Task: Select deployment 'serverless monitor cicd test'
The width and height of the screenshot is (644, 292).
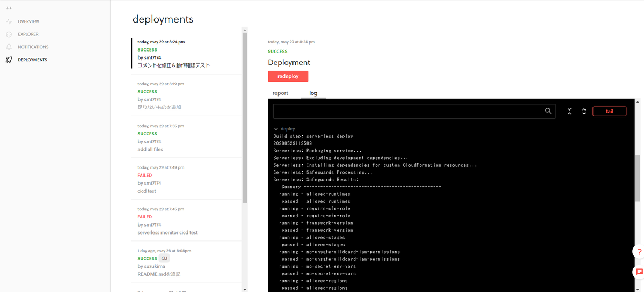Action: pyautogui.click(x=187, y=221)
